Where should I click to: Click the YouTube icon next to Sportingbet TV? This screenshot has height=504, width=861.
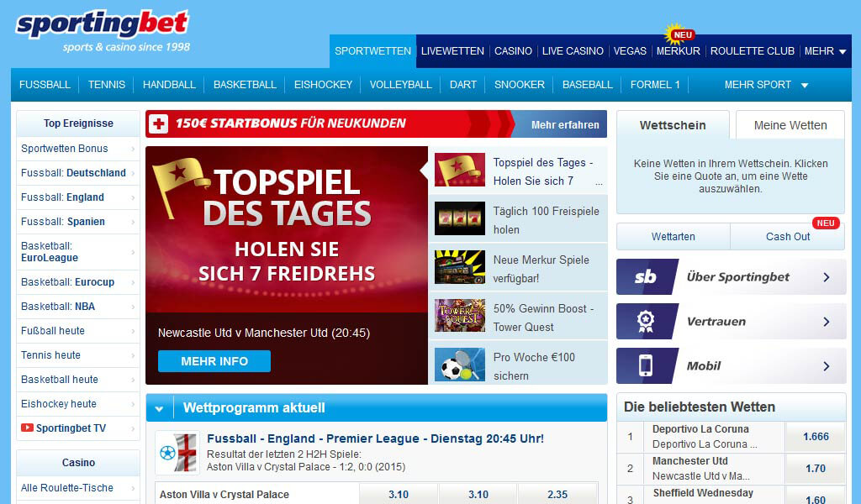(x=27, y=428)
